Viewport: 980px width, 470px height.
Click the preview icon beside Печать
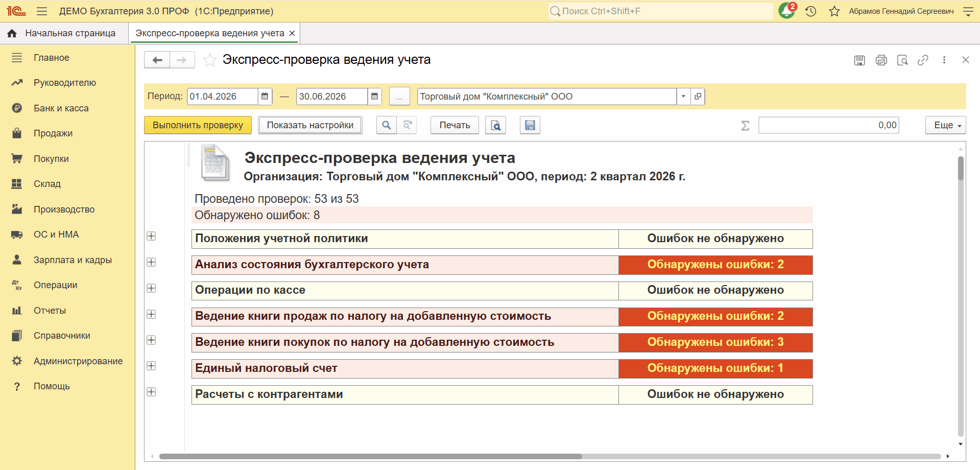[x=496, y=125]
